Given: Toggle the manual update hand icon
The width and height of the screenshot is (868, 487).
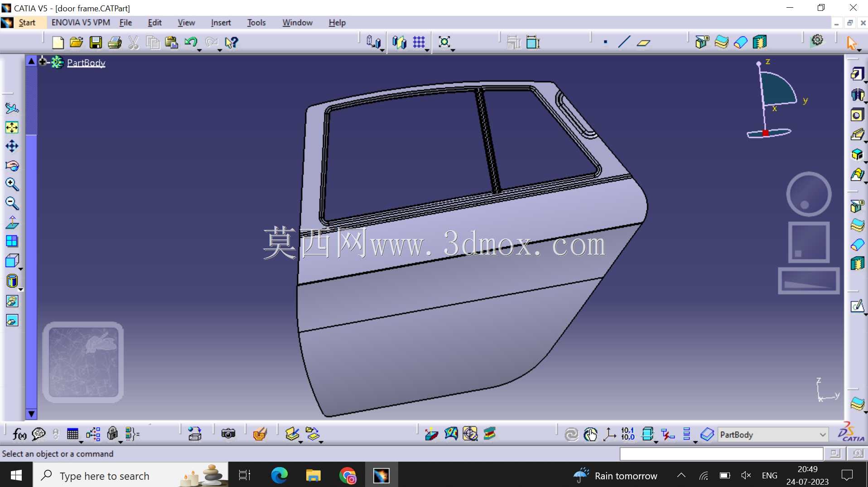Looking at the screenshot, I should (591, 434).
